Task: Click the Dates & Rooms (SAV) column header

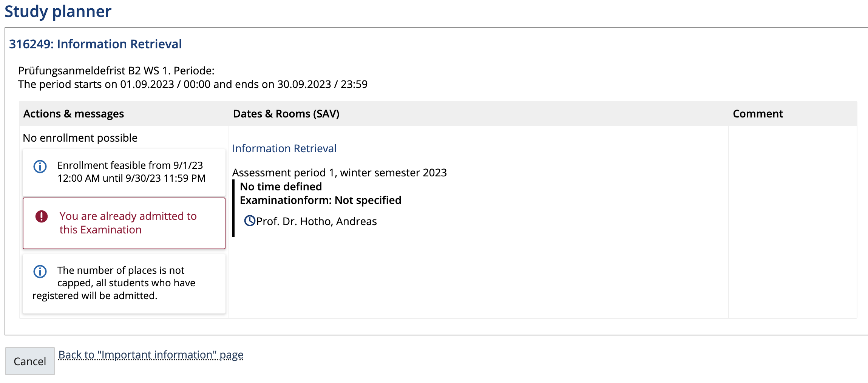Action: pos(286,114)
